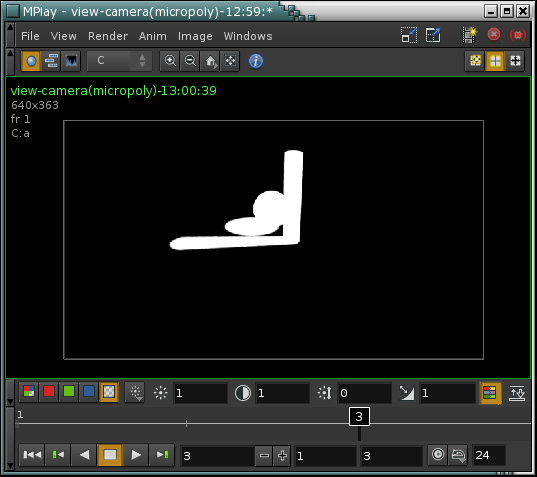Open the Anim menu
Image resolution: width=537 pixels, height=477 pixels.
click(153, 36)
